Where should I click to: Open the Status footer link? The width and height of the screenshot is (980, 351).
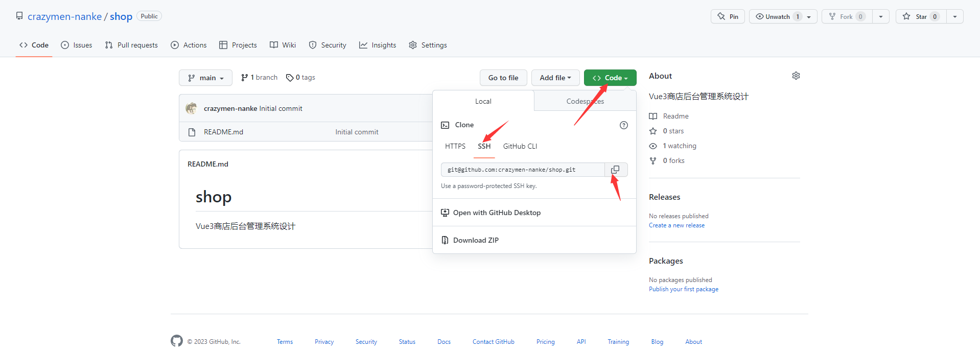click(407, 342)
